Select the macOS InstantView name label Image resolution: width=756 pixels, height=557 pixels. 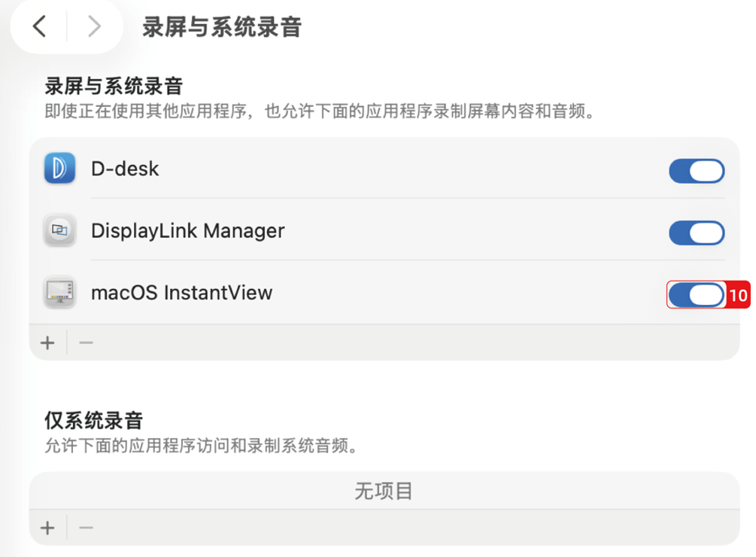tap(181, 292)
